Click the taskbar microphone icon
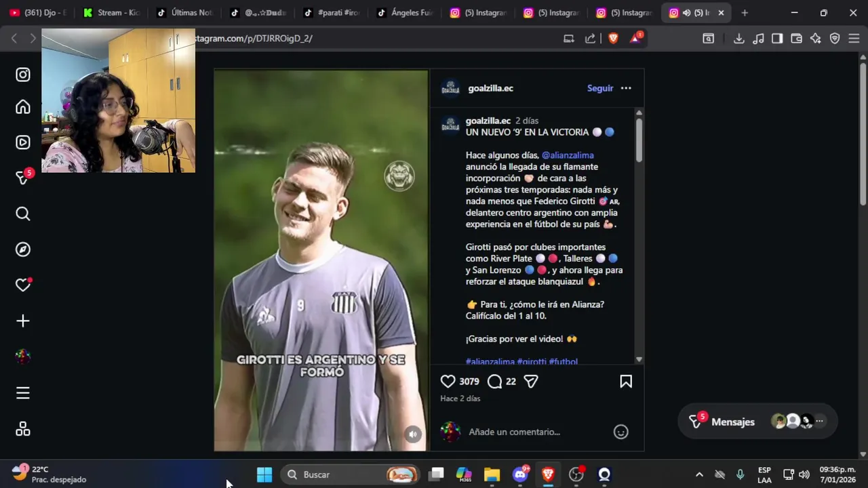 pyautogui.click(x=740, y=474)
